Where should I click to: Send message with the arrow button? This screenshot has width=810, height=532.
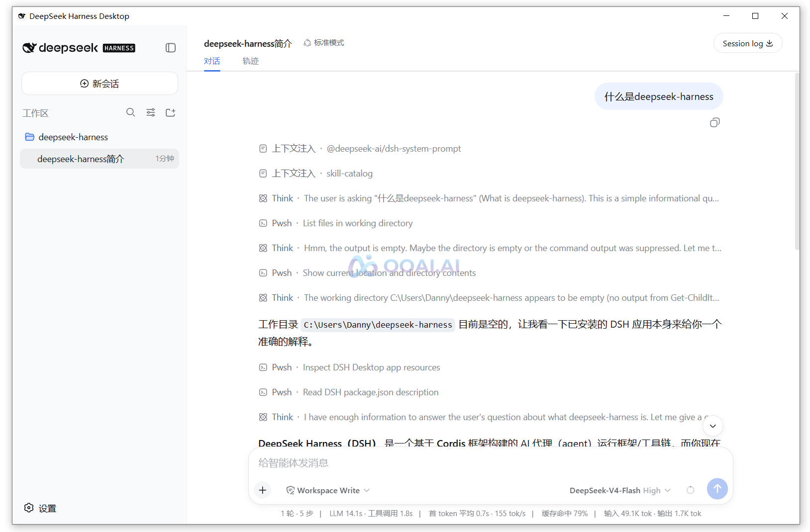(x=717, y=489)
